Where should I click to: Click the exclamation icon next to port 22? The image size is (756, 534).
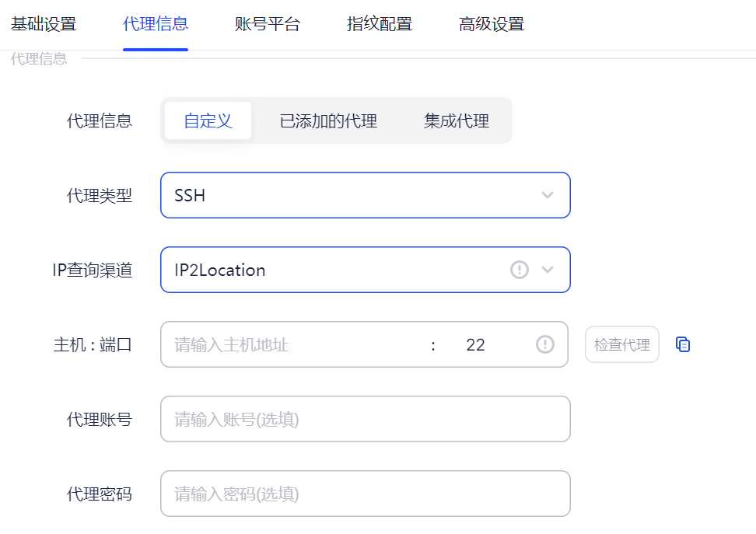click(545, 344)
